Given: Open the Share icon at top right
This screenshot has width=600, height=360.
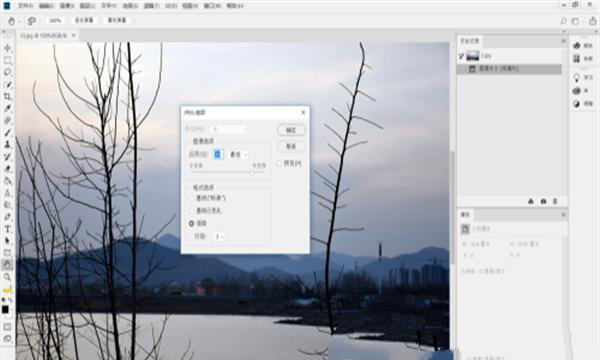Looking at the screenshot, I should [592, 21].
